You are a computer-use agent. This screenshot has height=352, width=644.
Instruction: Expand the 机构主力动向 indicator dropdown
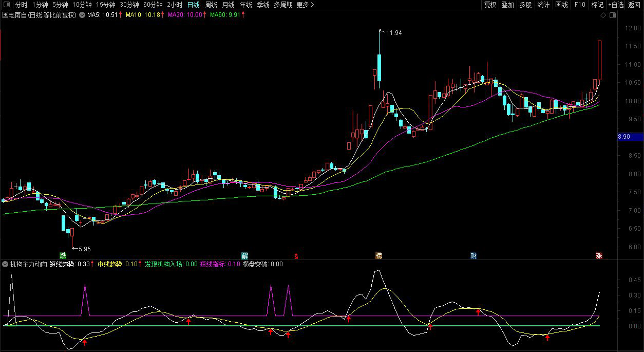pos(5,264)
